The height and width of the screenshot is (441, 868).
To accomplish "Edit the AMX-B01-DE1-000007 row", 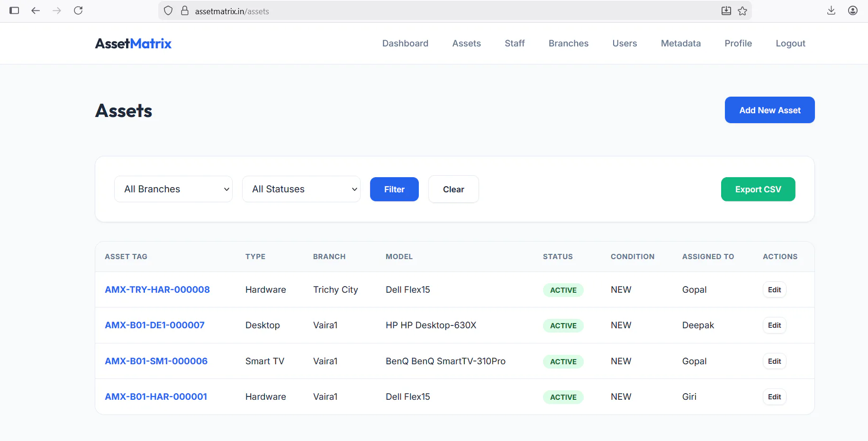I will 775,325.
